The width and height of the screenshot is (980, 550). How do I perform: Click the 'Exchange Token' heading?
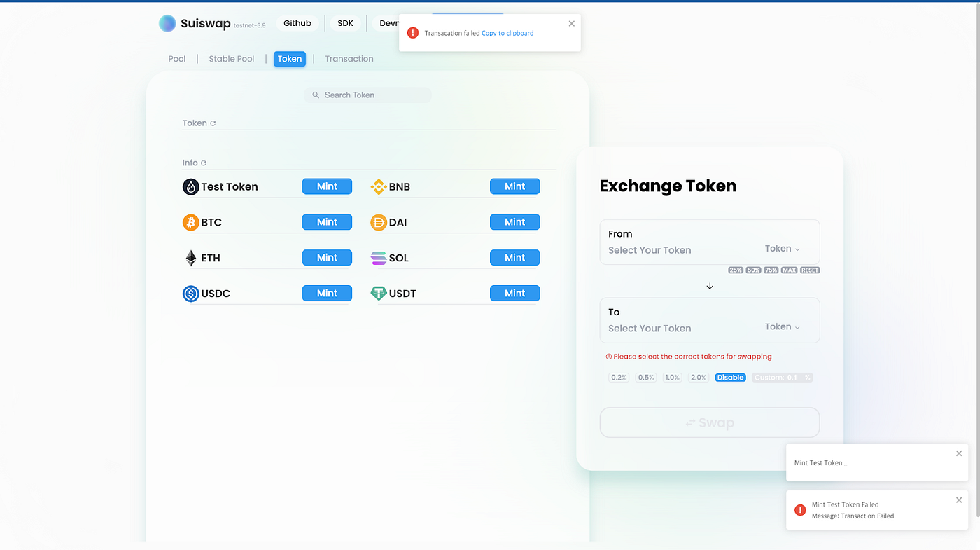pyautogui.click(x=668, y=186)
